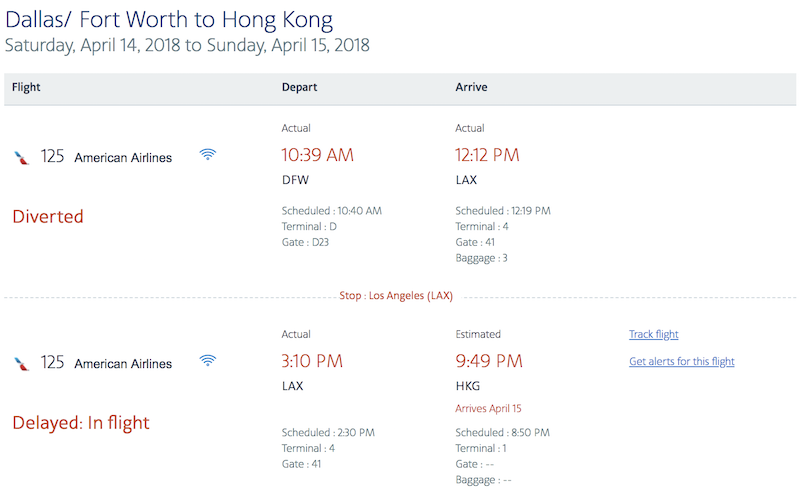Click the Delayed: In flight status

tap(81, 422)
